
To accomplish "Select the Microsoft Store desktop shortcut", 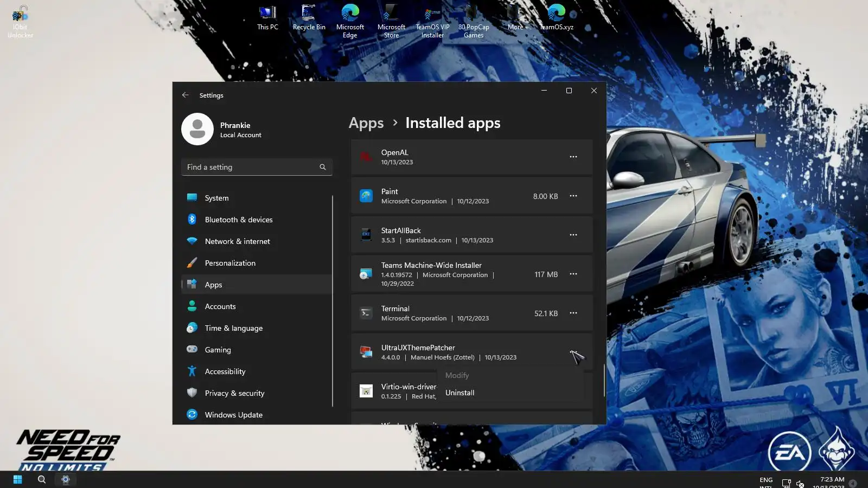I will click(x=391, y=22).
